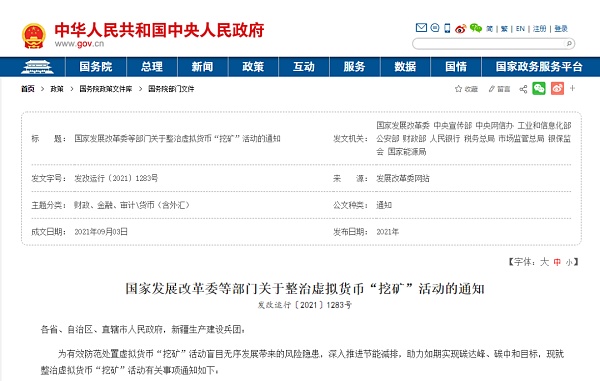Open the 数据 nav menu

point(405,67)
